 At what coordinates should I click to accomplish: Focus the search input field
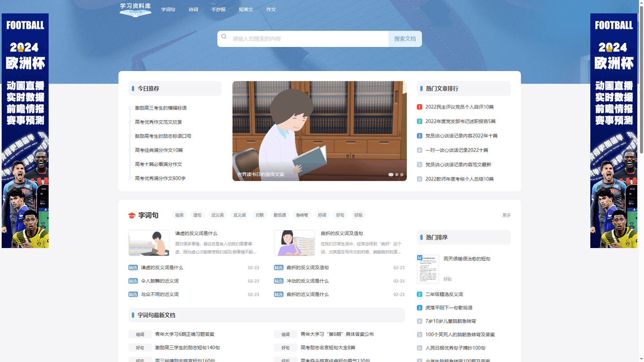[x=303, y=39]
